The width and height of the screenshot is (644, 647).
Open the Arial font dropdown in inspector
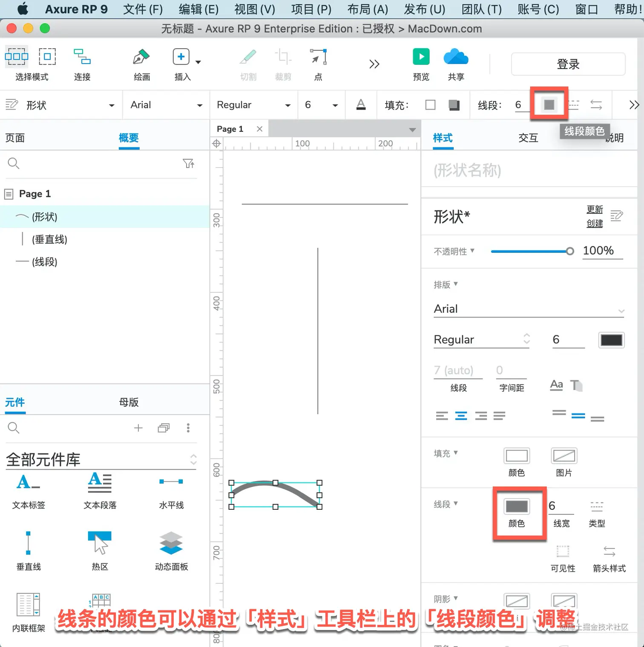529,309
